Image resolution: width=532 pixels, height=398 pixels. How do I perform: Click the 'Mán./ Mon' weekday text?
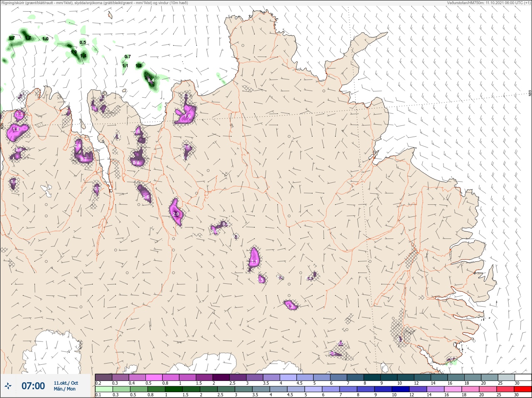click(x=65, y=389)
